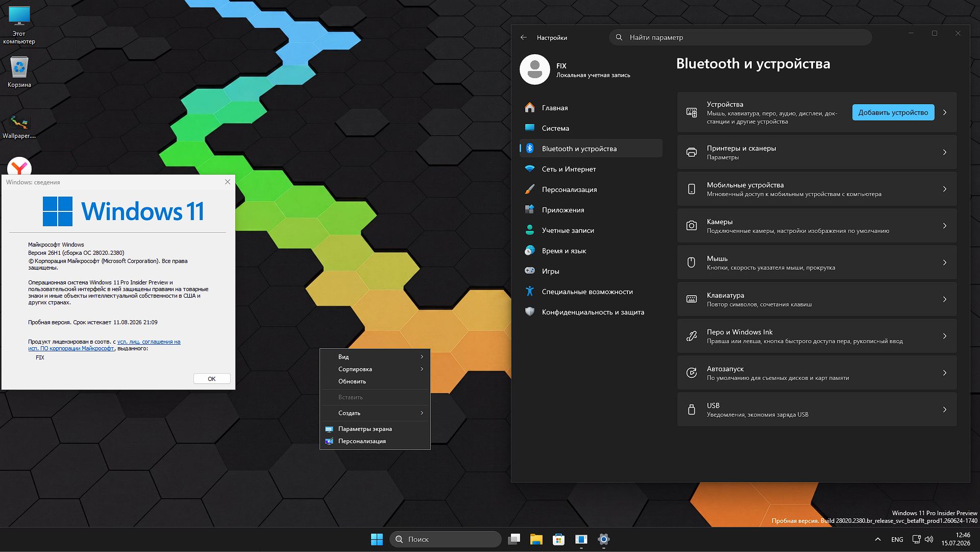Expand Вид submenu in context menu
This screenshot has height=552, width=980.
[x=375, y=356]
